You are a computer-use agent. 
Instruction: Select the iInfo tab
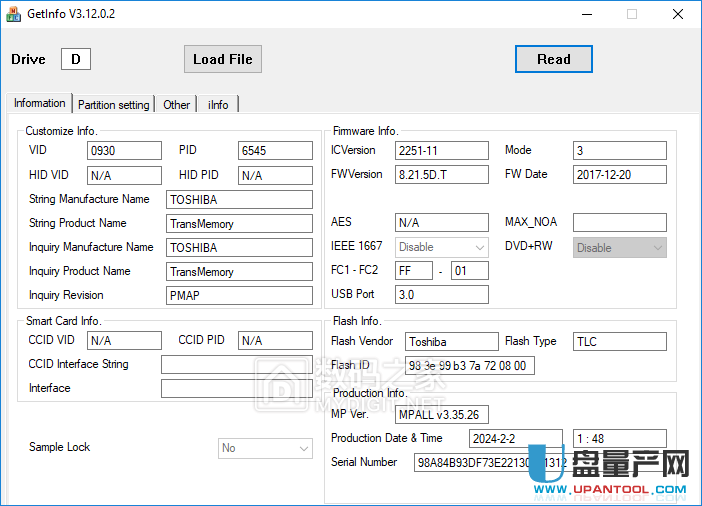[x=218, y=104]
